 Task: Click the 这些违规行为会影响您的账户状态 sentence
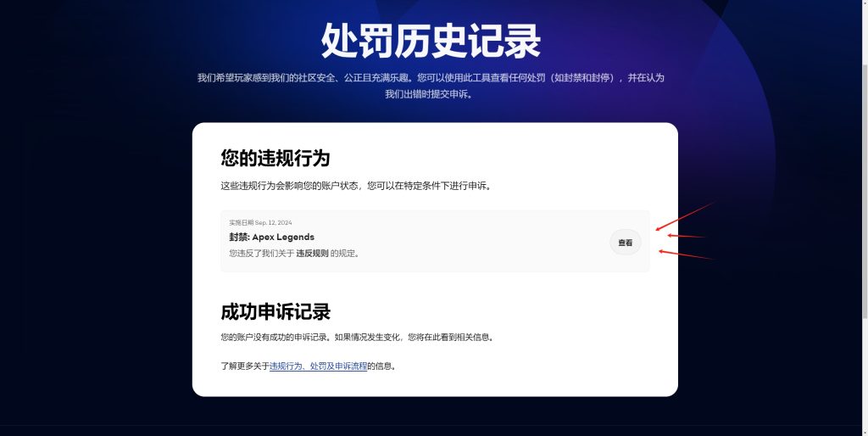(x=356, y=186)
